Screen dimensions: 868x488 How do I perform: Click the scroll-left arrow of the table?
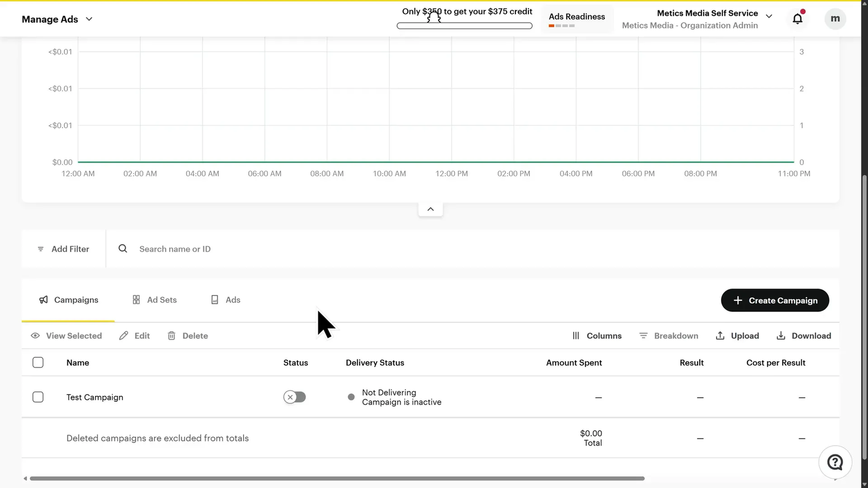tap(25, 479)
